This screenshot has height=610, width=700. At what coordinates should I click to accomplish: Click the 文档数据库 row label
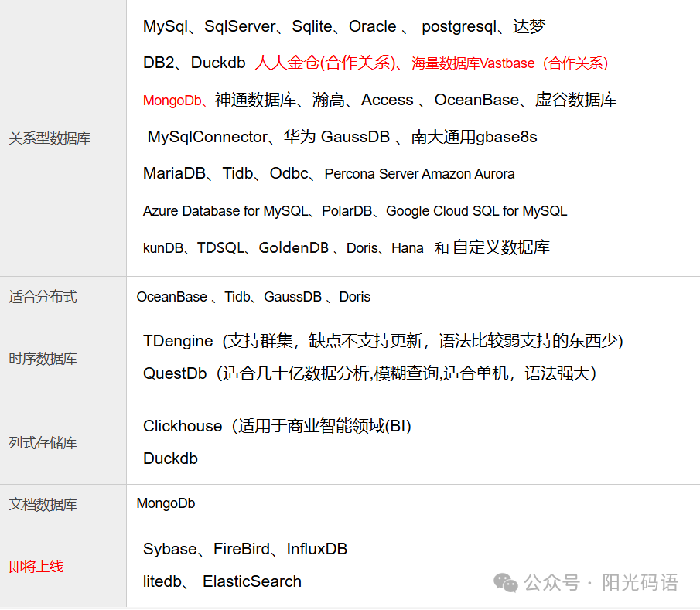point(43,505)
